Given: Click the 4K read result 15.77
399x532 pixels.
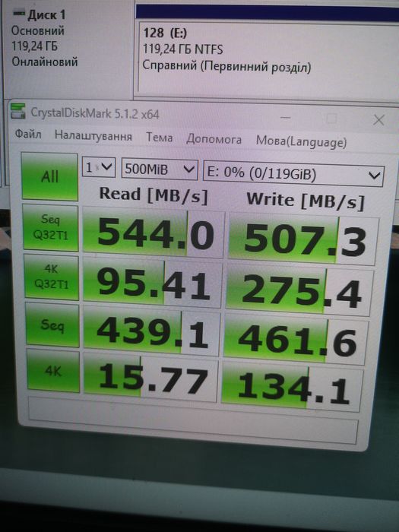Looking at the screenshot, I should click(x=150, y=377).
